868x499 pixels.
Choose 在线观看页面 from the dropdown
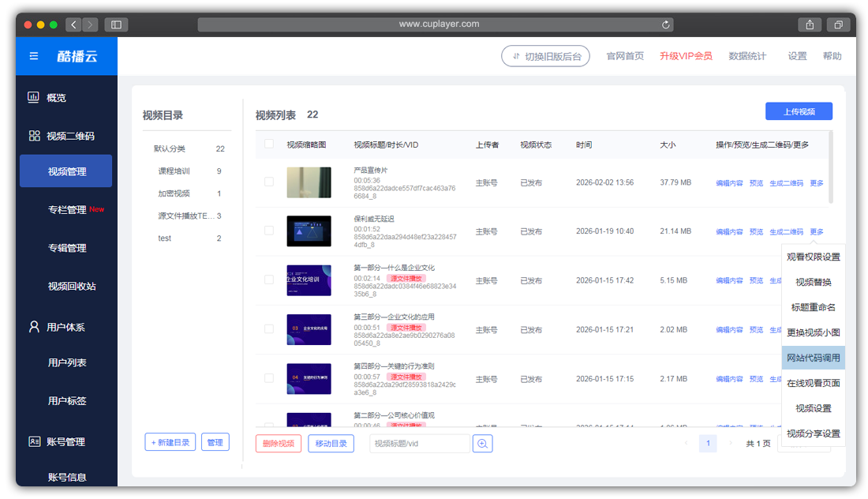(814, 383)
